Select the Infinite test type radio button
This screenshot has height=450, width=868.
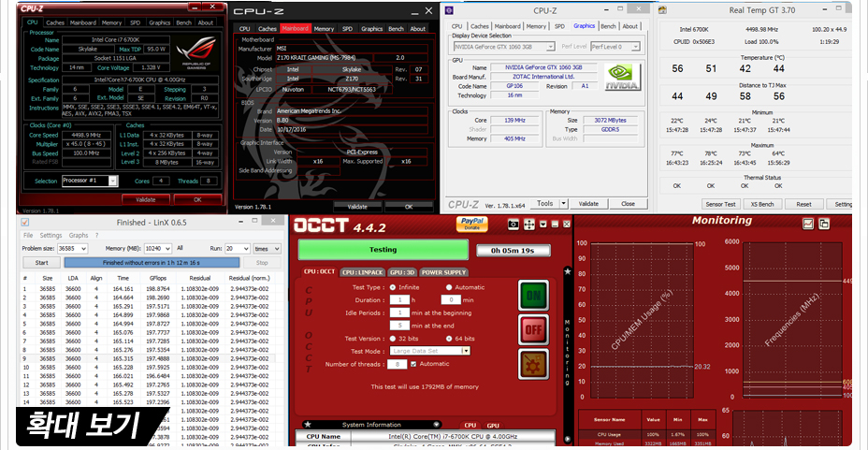[x=393, y=287]
